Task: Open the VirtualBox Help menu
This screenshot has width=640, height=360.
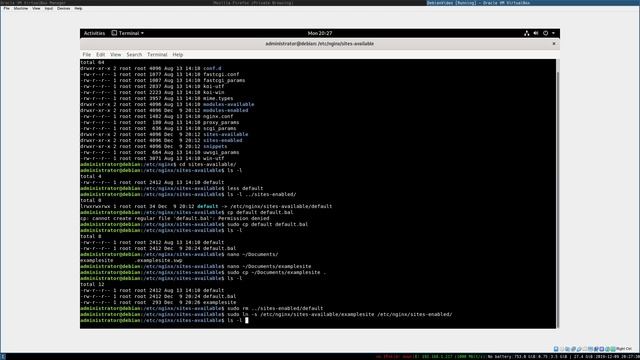Action: tap(78, 8)
